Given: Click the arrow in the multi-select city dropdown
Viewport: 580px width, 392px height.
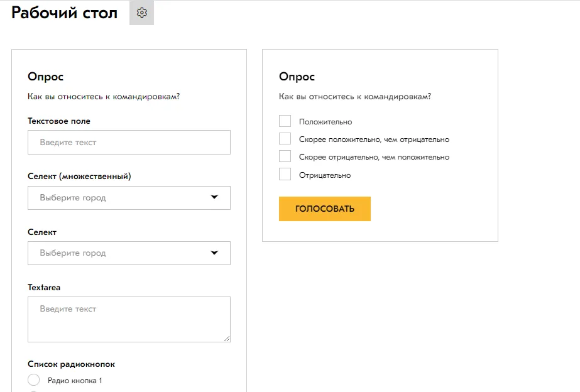Looking at the screenshot, I should 214,197.
